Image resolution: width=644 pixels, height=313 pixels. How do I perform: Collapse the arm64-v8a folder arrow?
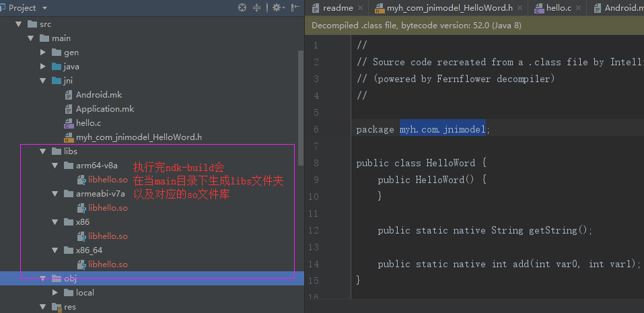click(55, 166)
